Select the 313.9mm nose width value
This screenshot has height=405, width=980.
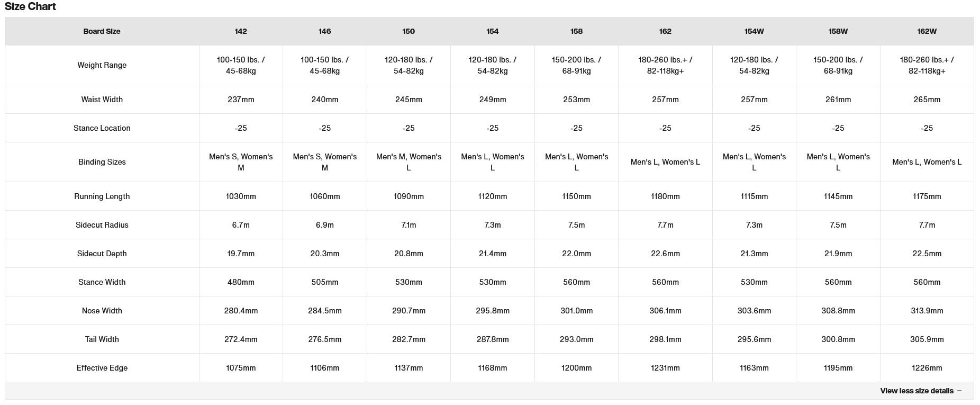click(927, 311)
